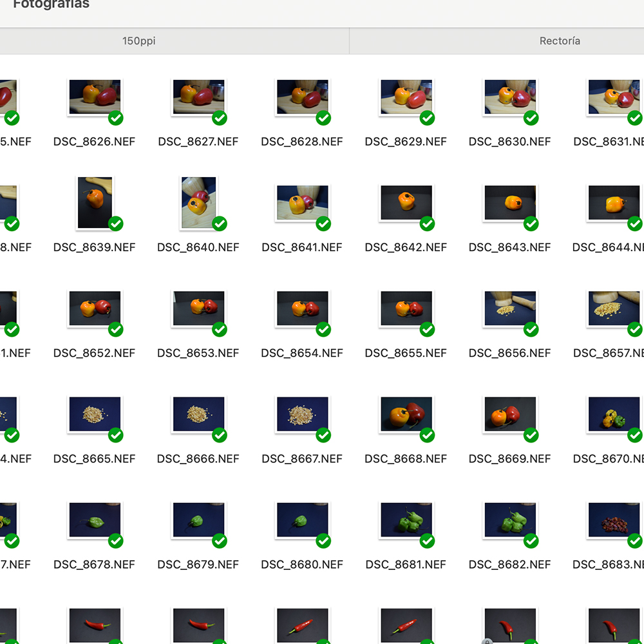Click the file name DSC_8629.NEF

[406, 142]
